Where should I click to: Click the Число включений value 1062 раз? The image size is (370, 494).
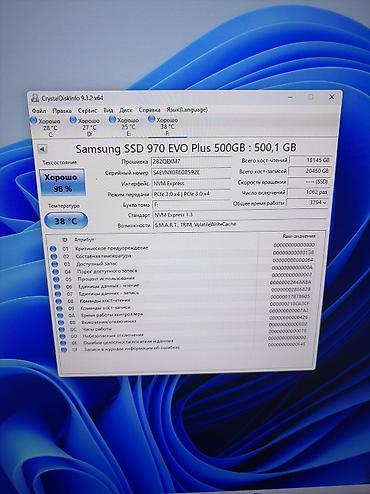308,192
